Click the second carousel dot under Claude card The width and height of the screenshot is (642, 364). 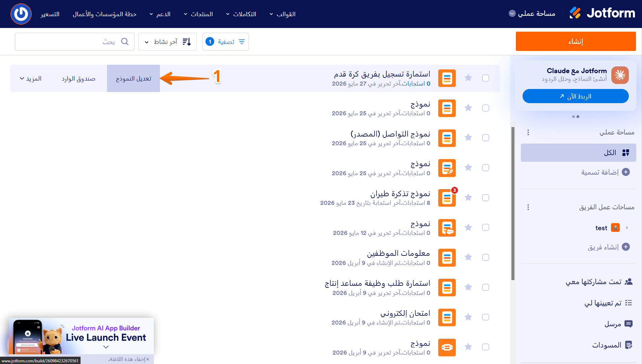(x=573, y=117)
